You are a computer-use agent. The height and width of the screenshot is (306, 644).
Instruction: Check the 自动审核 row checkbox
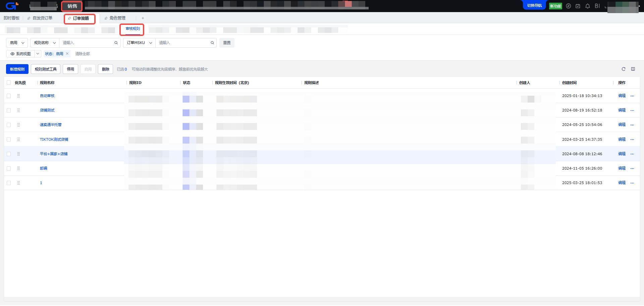[x=9, y=96]
